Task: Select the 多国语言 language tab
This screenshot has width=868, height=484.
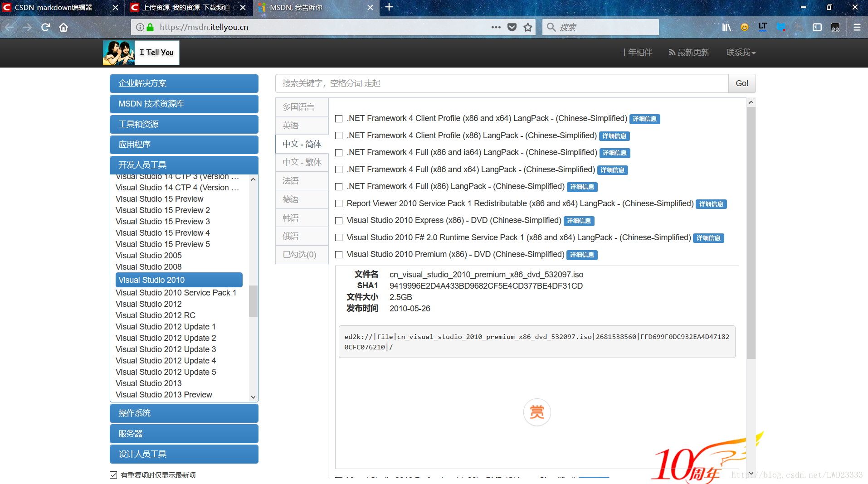Action: point(302,107)
